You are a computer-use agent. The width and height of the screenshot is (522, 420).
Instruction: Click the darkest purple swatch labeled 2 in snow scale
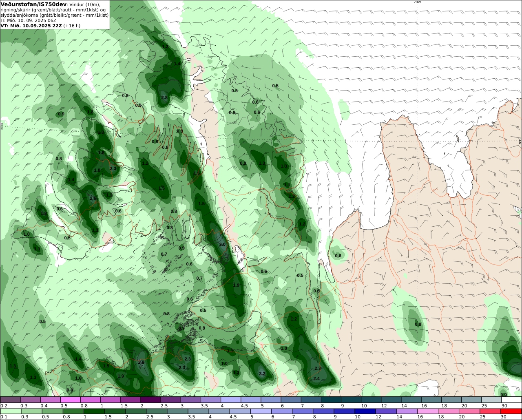click(150, 400)
